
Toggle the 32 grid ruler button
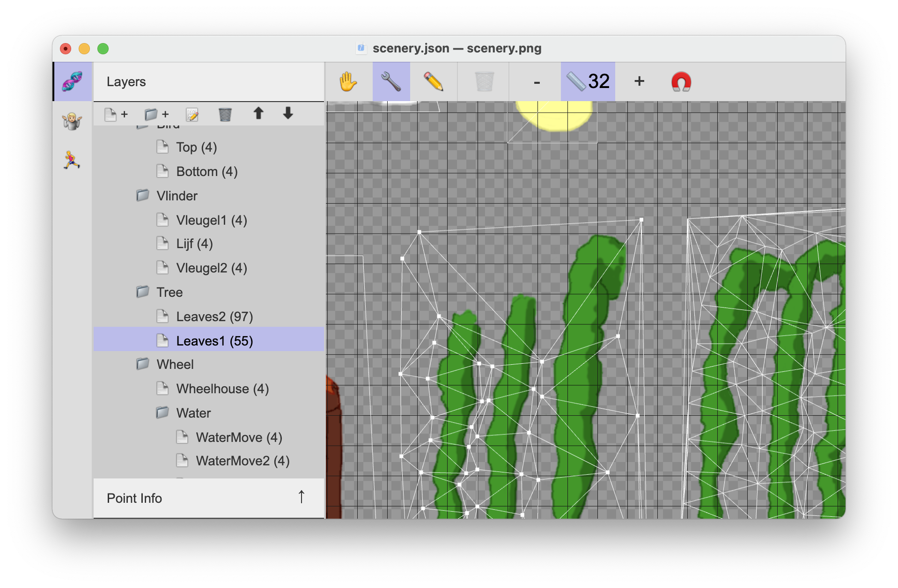click(588, 81)
